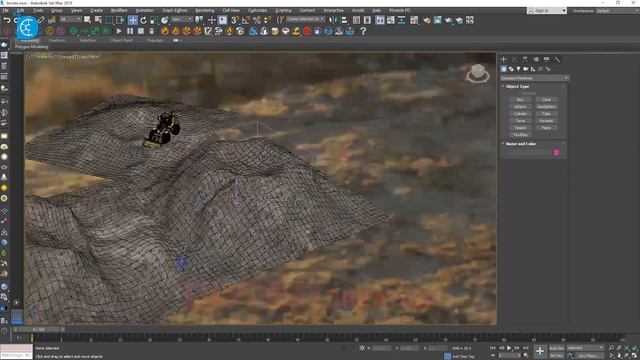Click the Select Object tool icon
This screenshot has width=640, height=360.
87,20
